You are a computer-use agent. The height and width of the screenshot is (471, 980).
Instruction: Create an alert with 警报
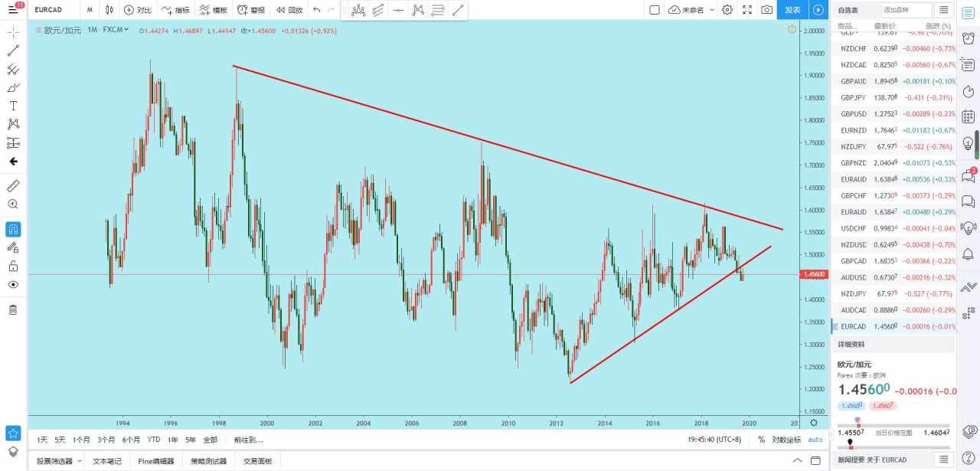(250, 10)
